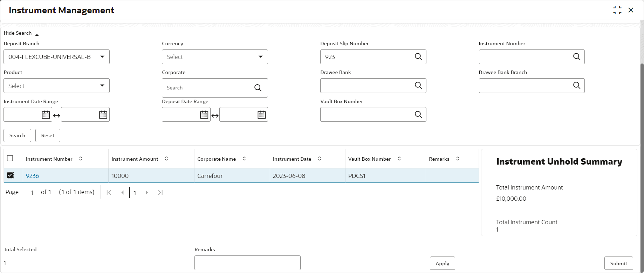
Task: Open the Drawee Bank search lookup
Action: click(418, 86)
